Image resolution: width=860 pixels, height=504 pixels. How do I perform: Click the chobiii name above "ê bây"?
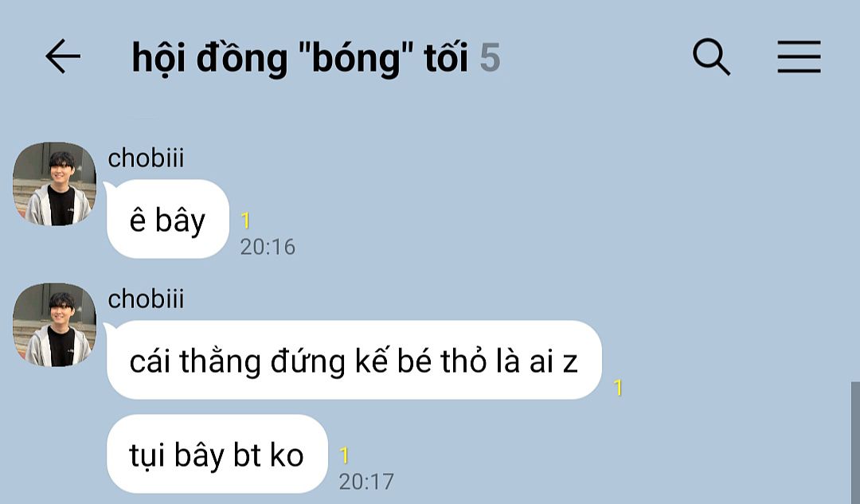click(x=146, y=158)
